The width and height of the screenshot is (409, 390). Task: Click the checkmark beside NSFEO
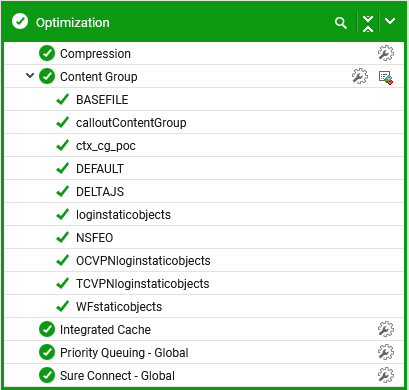pos(63,237)
